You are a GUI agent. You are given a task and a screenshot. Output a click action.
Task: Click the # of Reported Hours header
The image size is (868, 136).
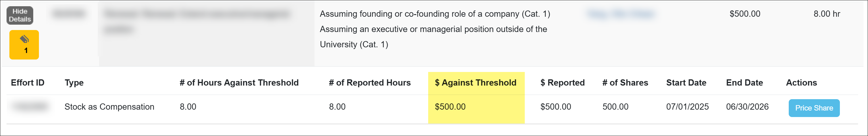tap(370, 83)
